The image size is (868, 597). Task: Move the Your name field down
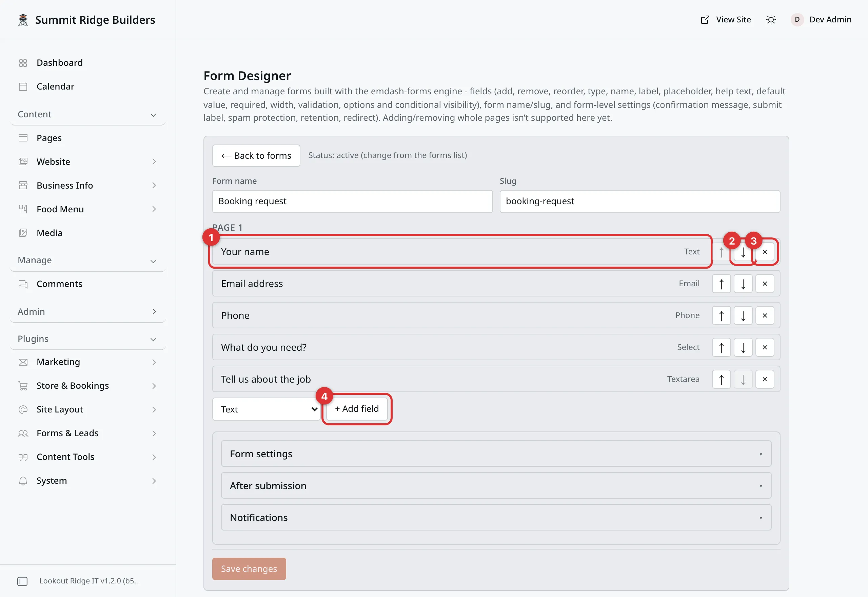(743, 252)
